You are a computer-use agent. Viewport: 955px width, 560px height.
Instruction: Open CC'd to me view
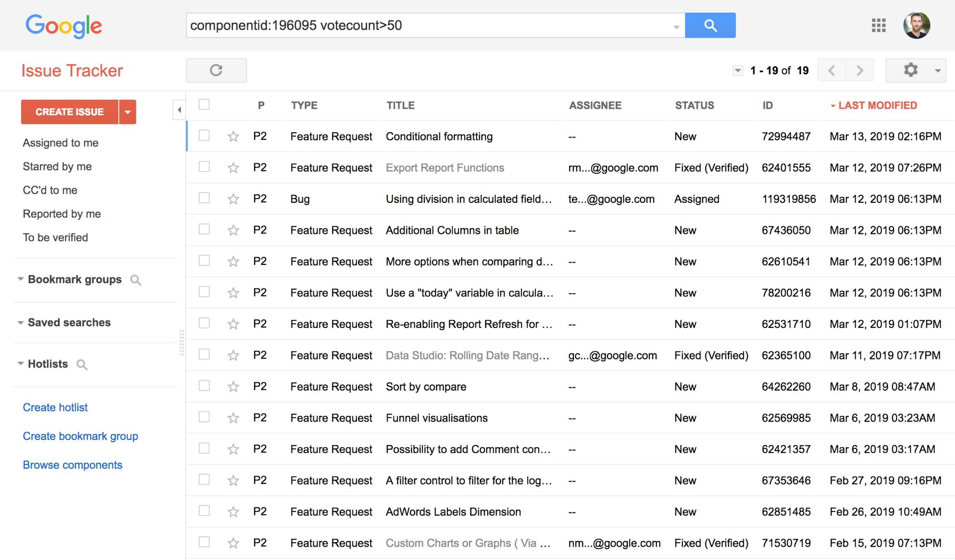point(50,190)
